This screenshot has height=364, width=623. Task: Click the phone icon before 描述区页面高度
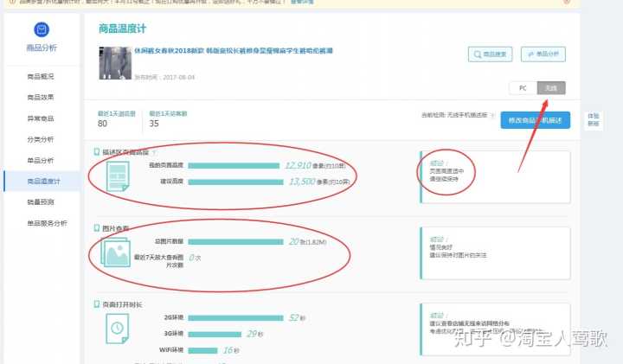point(97,152)
